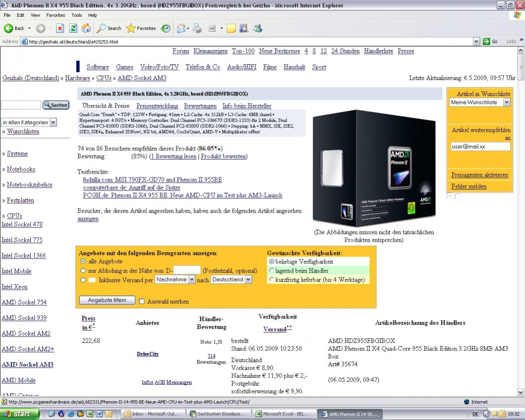Open the View menu

[x=35, y=15]
